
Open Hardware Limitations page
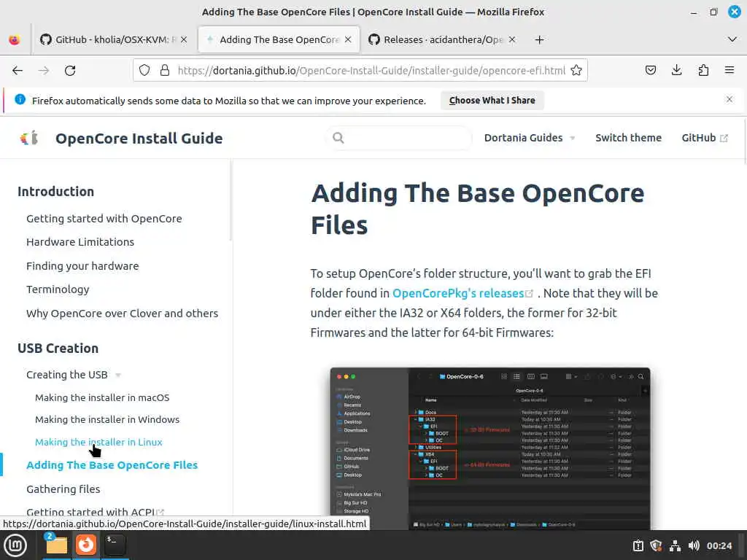coord(80,242)
